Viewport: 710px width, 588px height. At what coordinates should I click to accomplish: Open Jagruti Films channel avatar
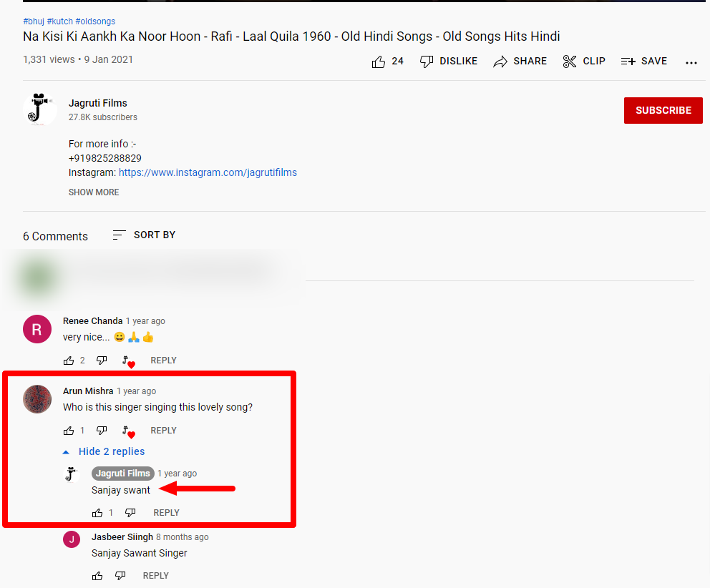40,110
